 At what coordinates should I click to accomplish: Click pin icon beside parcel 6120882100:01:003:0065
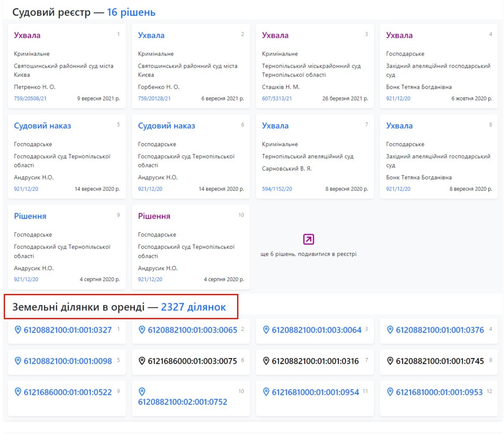tap(142, 330)
